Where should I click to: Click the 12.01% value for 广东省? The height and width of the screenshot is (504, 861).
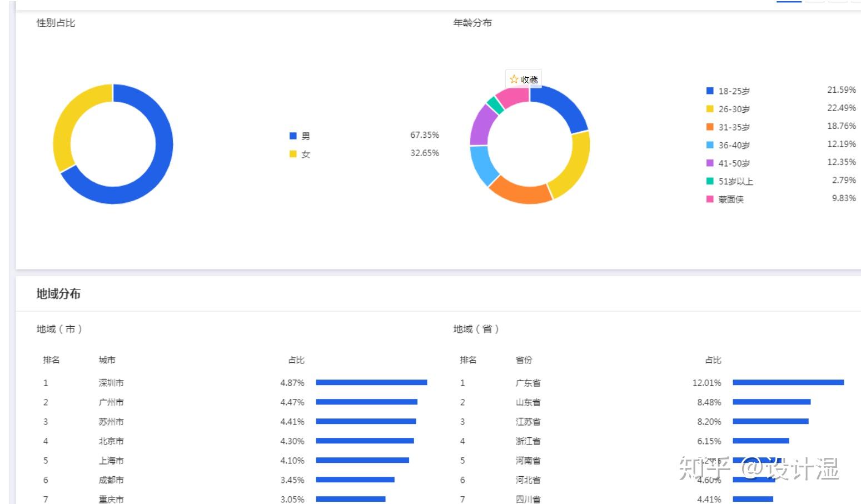tap(707, 383)
